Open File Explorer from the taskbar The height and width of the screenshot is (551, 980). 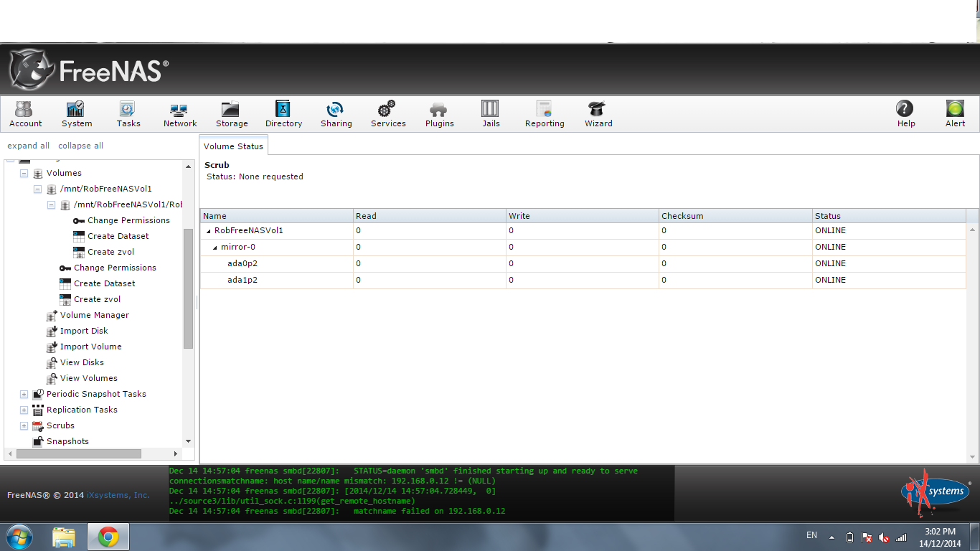64,537
